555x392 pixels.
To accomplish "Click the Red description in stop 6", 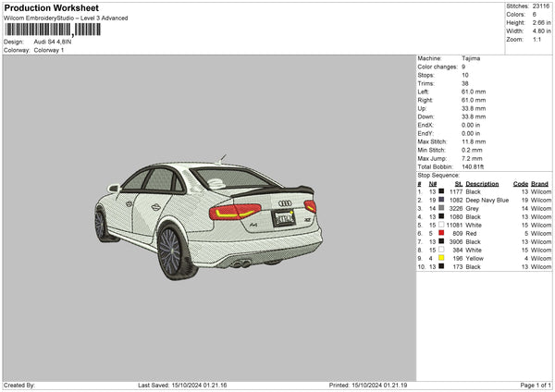I will (471, 234).
